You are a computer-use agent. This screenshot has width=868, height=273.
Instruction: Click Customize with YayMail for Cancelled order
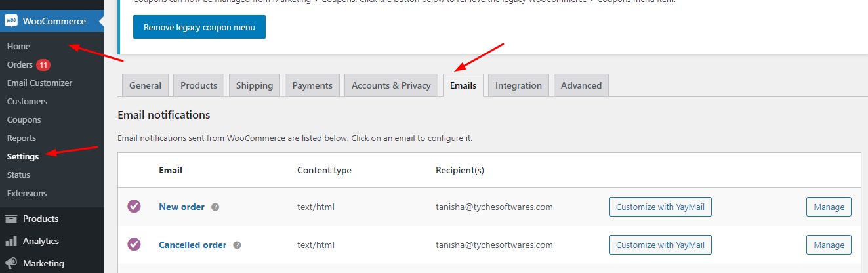[x=660, y=245]
